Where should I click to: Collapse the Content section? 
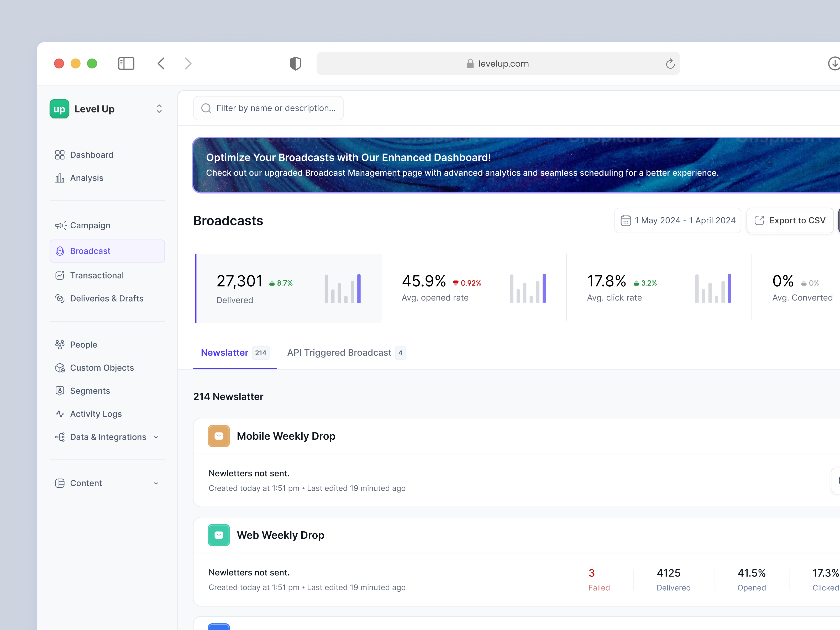tap(156, 483)
